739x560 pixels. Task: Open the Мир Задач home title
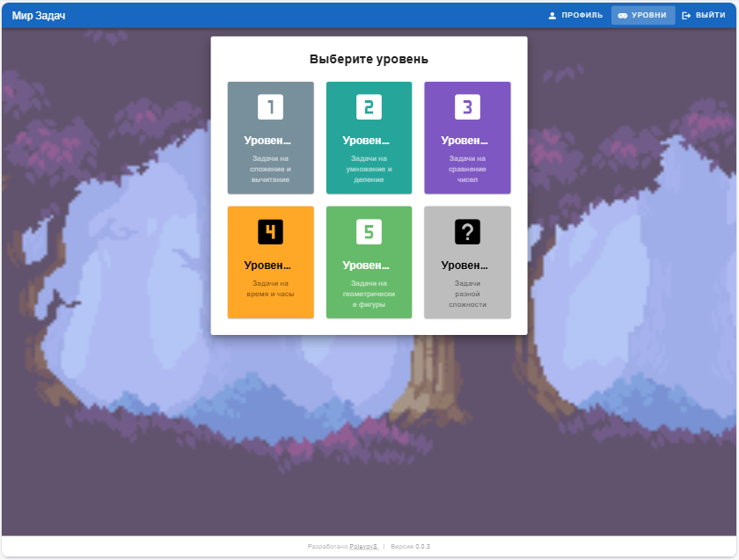[x=39, y=16]
